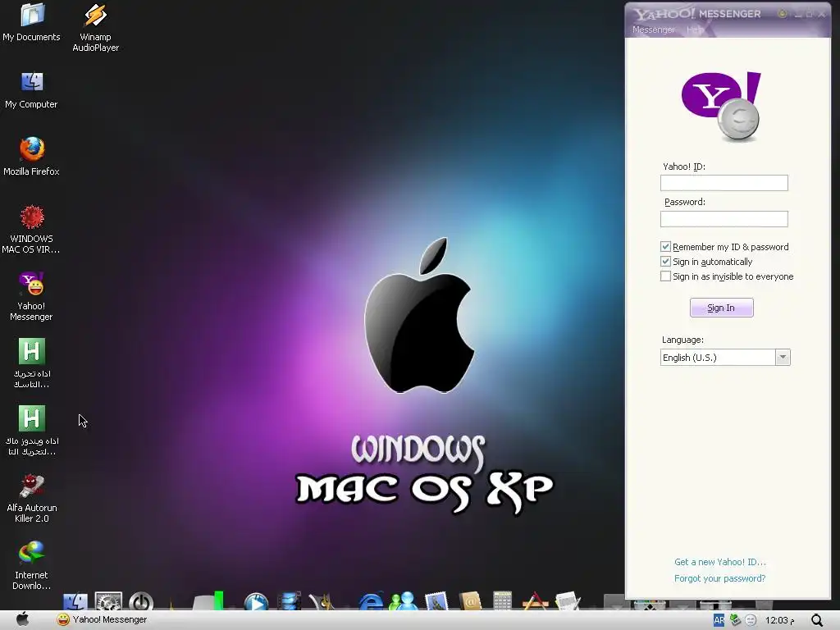This screenshot has width=840, height=630.
Task: Expand the Language dropdown arrow
Action: [783, 358]
